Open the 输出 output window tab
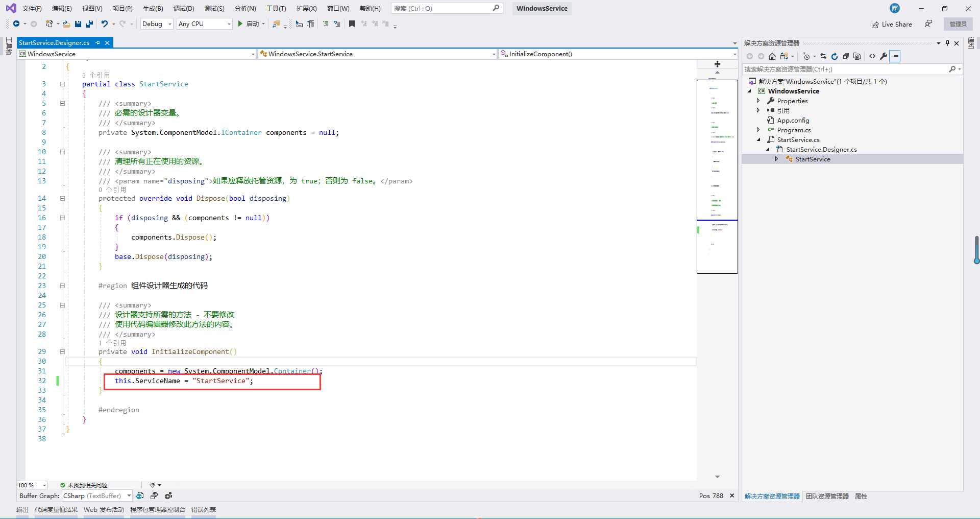Image resolution: width=980 pixels, height=519 pixels. pos(22,510)
